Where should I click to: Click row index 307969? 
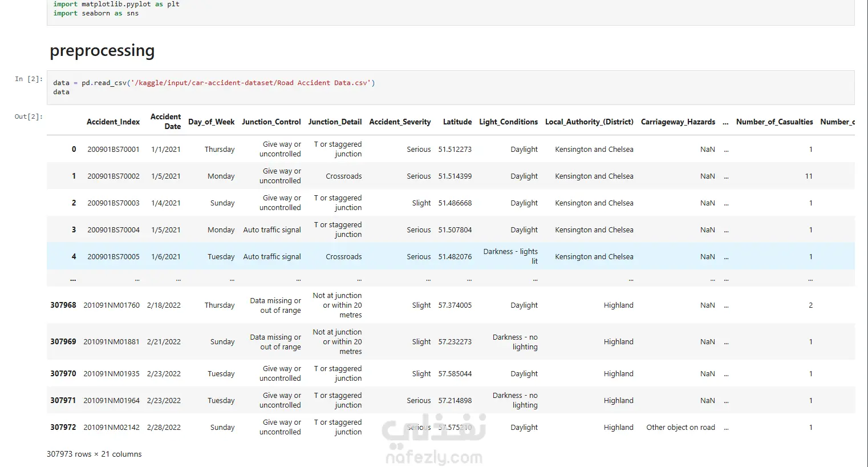[x=63, y=341]
